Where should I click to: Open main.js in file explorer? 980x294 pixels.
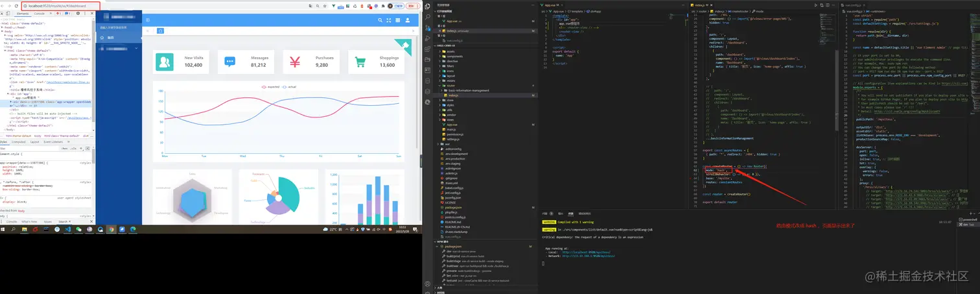point(486,130)
